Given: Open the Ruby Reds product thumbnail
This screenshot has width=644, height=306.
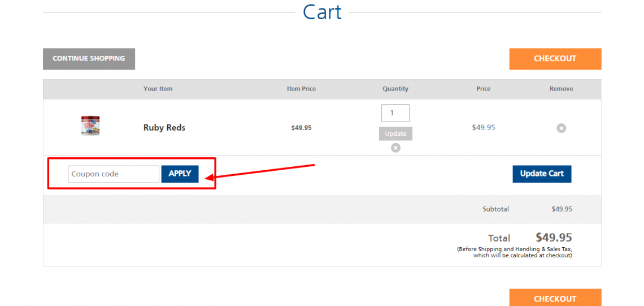Looking at the screenshot, I should pos(90,126).
